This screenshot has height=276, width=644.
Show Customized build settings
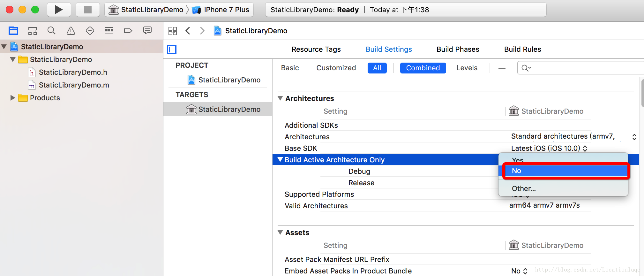tap(336, 68)
